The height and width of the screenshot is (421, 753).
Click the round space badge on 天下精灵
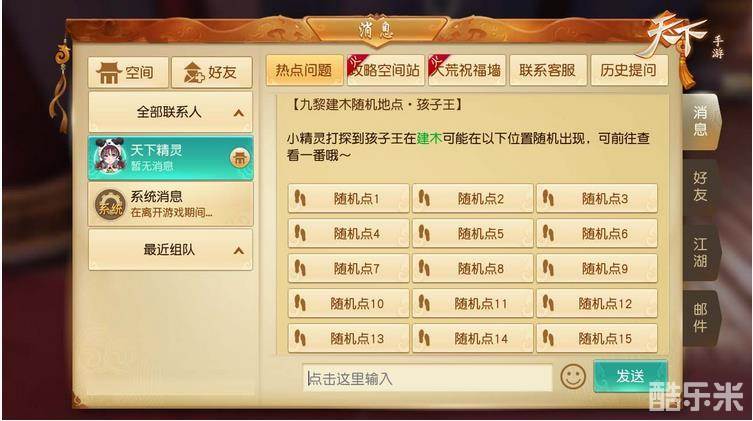click(240, 158)
